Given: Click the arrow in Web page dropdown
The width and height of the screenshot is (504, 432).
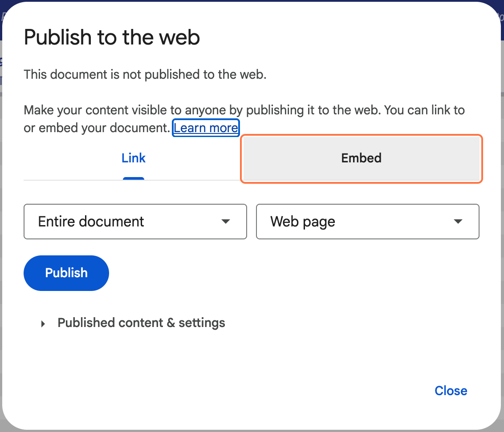Looking at the screenshot, I should point(458,222).
